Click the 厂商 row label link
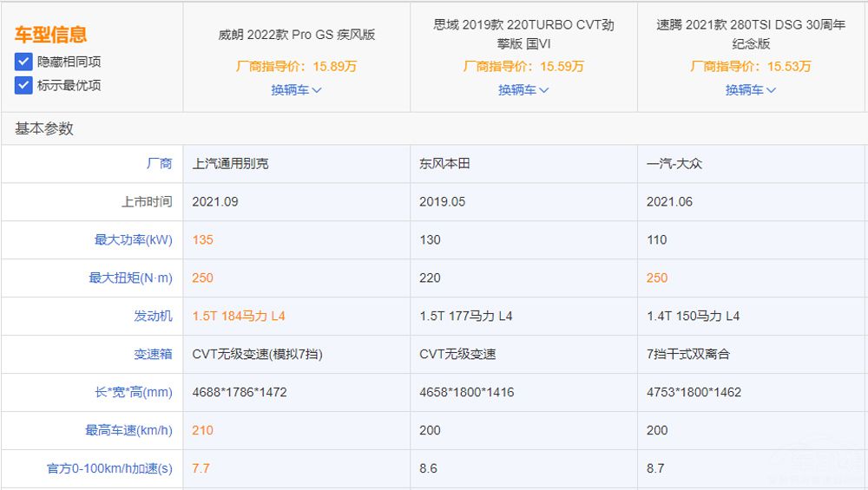Image resolution: width=868 pixels, height=490 pixels. point(159,163)
